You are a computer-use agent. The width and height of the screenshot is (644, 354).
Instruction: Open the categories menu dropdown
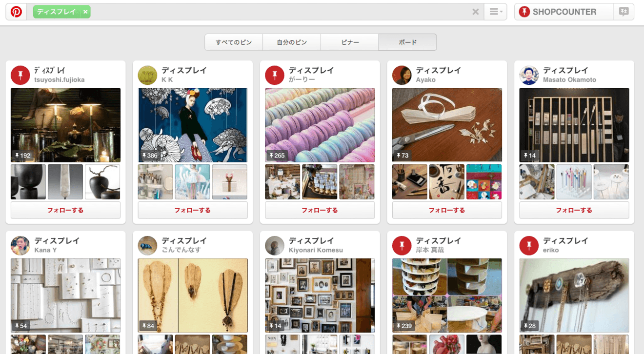pyautogui.click(x=495, y=12)
